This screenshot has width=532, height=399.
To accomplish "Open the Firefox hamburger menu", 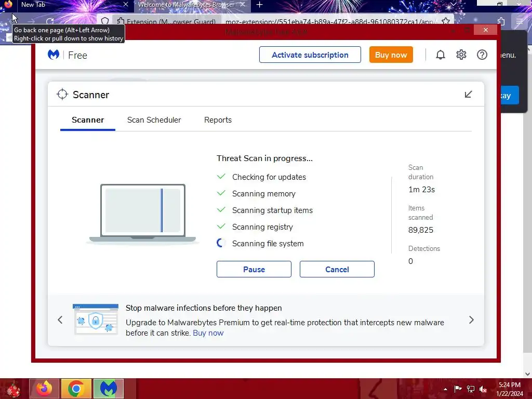I will [x=519, y=21].
